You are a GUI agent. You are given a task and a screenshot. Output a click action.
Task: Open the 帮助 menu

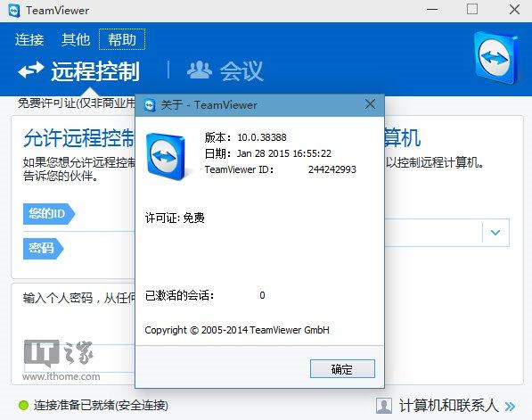[x=122, y=40]
